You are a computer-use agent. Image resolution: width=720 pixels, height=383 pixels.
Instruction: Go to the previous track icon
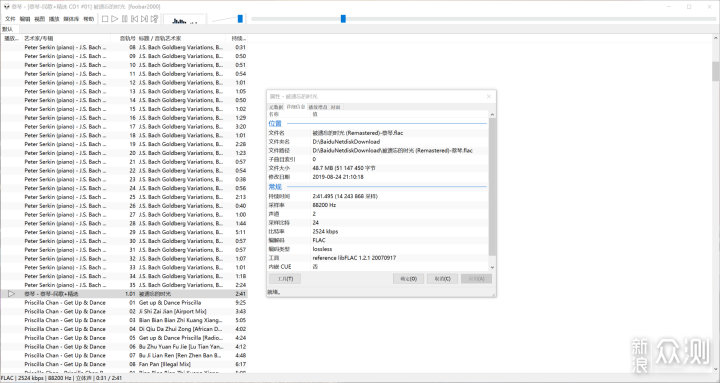click(134, 19)
